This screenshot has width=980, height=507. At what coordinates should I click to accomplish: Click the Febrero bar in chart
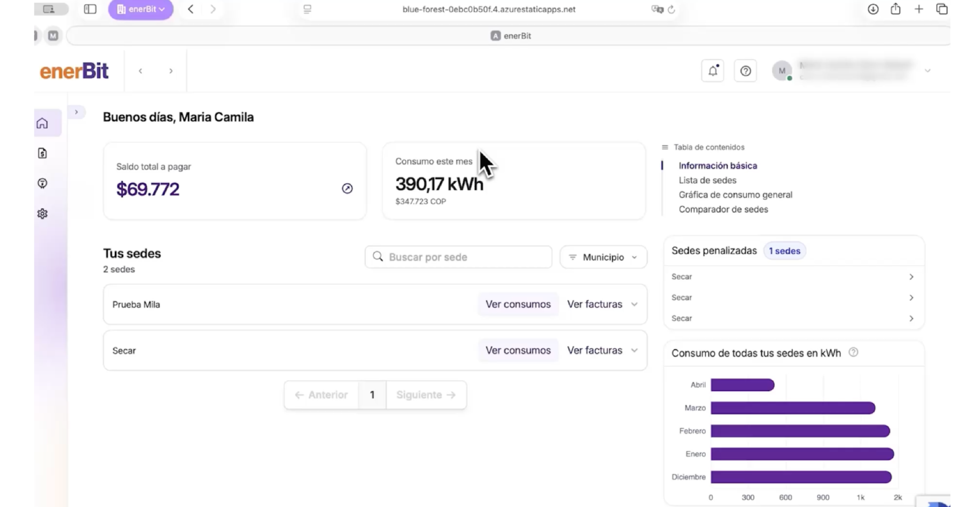click(x=800, y=431)
